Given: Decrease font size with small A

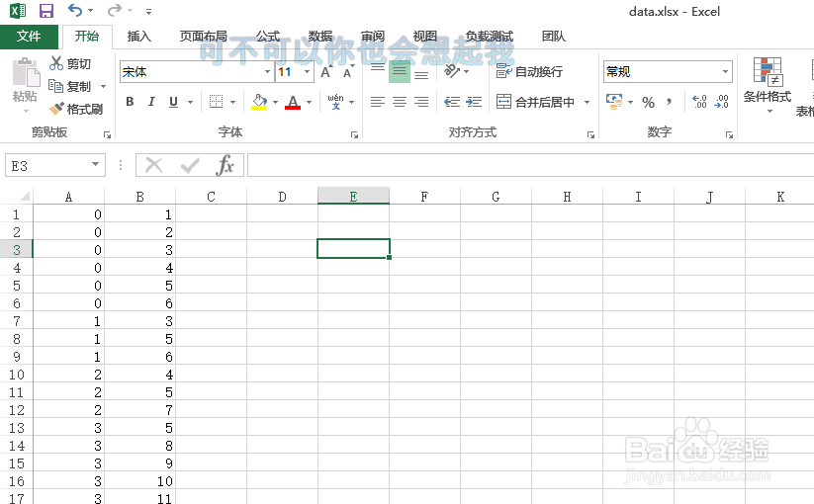Looking at the screenshot, I should (x=347, y=73).
